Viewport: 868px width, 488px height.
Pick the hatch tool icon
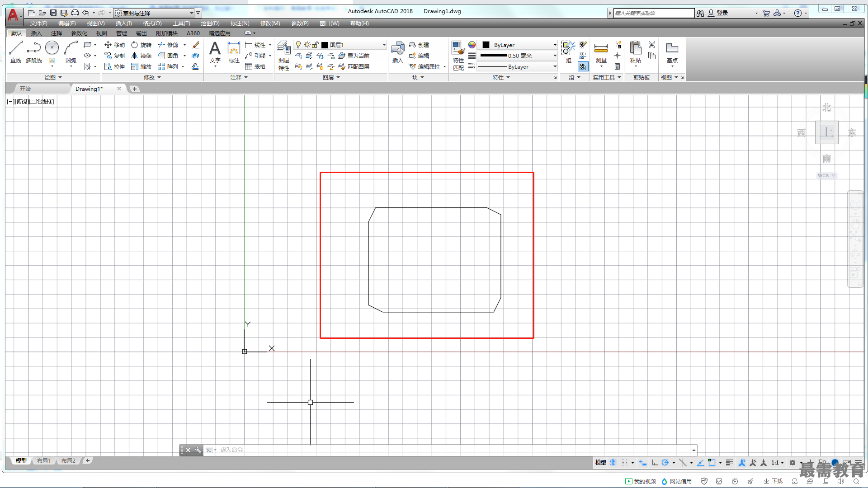tap(87, 66)
